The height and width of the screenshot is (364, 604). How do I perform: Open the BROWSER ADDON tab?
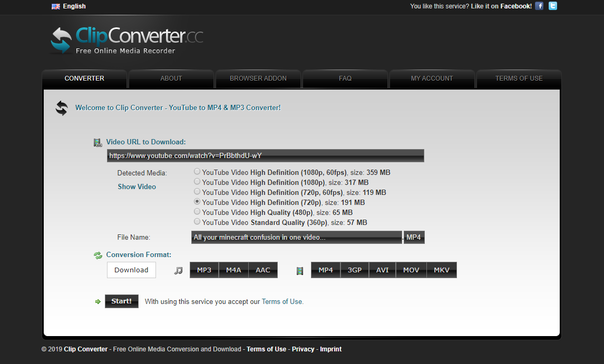(x=258, y=78)
